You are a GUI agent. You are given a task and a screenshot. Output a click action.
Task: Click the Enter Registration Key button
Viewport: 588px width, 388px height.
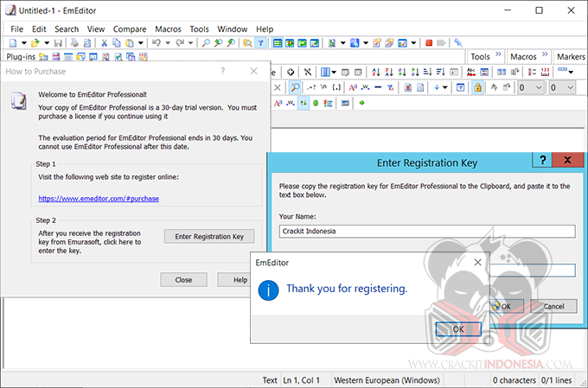click(208, 236)
